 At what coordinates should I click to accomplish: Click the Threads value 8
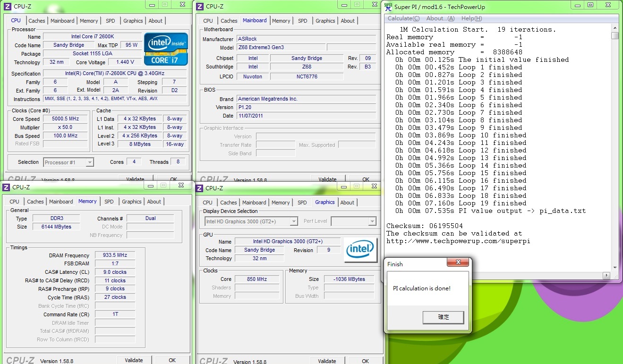coord(178,162)
